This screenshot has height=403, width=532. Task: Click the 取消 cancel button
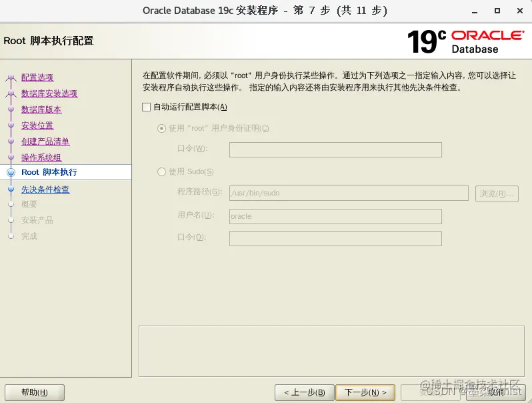point(496,392)
